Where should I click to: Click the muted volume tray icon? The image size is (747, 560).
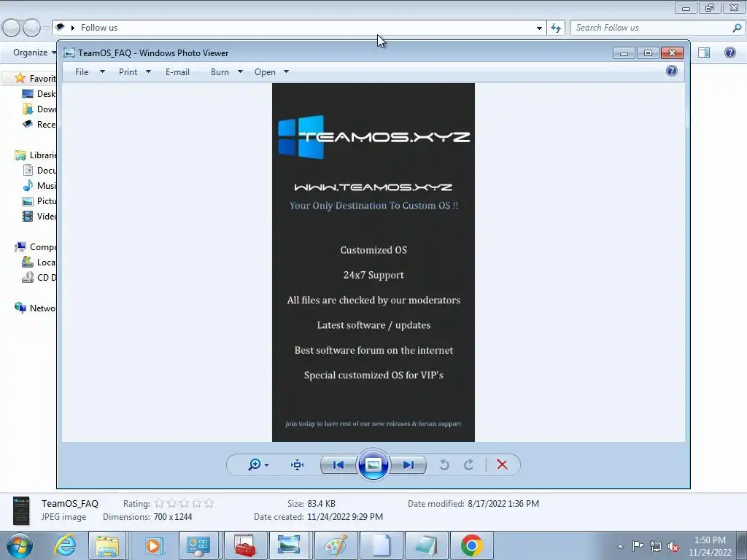click(673, 547)
